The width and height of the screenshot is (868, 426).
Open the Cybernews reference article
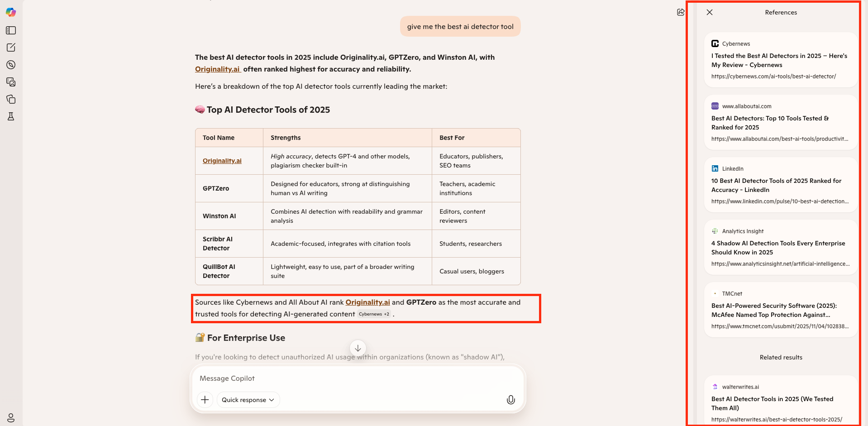pyautogui.click(x=779, y=60)
